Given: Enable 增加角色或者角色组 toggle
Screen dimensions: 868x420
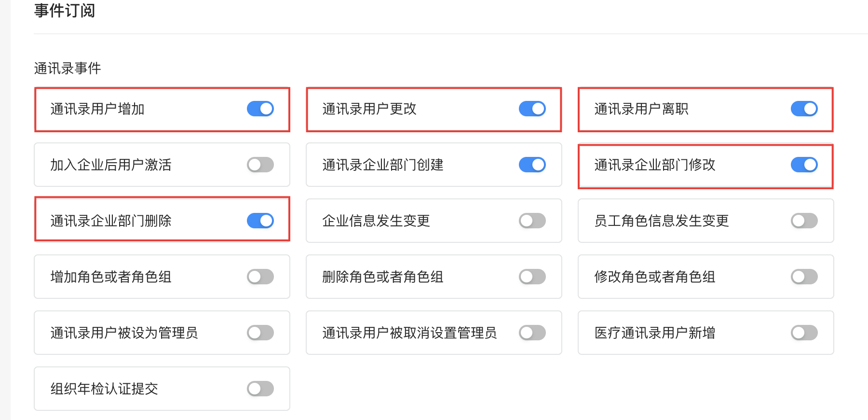Looking at the screenshot, I should click(260, 277).
